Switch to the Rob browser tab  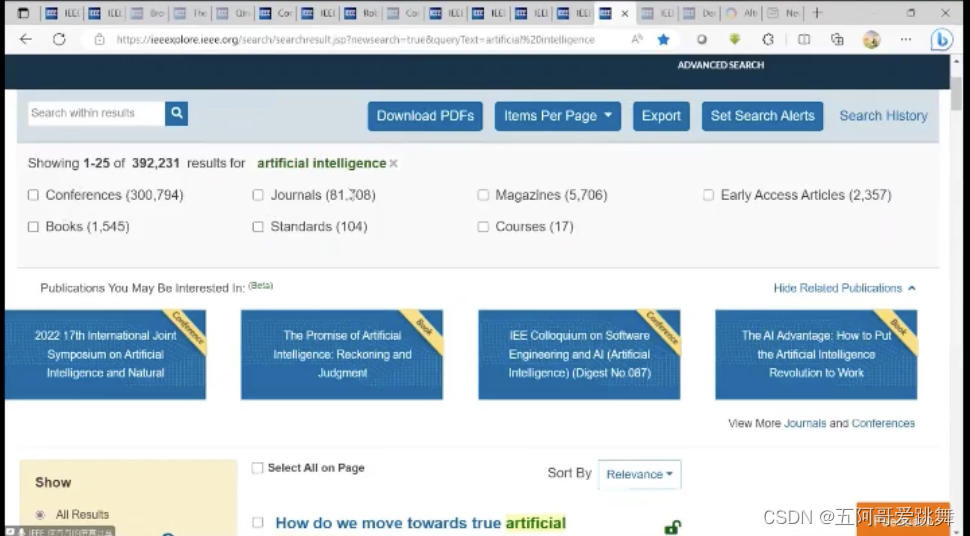(x=359, y=13)
